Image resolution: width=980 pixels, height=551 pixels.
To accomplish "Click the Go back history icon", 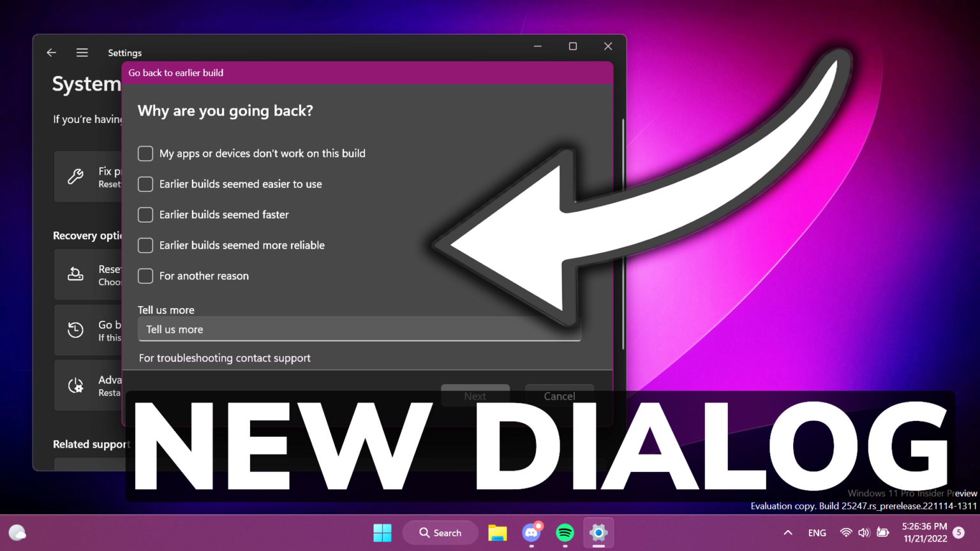I will click(75, 330).
